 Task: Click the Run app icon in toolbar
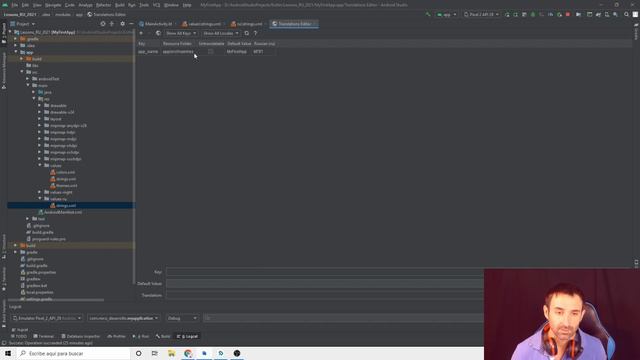[x=507, y=14]
